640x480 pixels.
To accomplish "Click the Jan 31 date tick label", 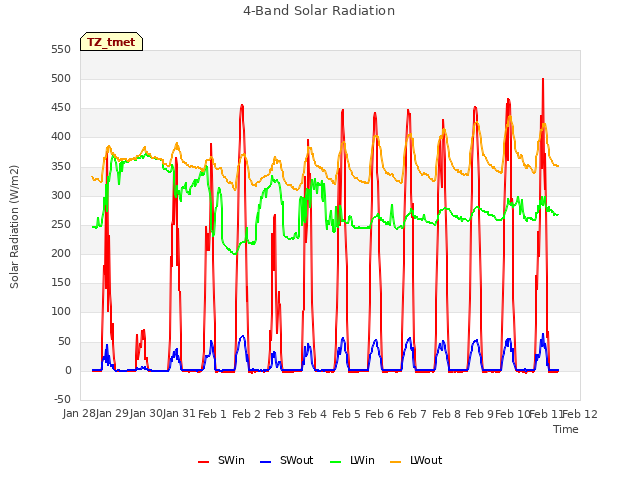I will coord(179,414).
